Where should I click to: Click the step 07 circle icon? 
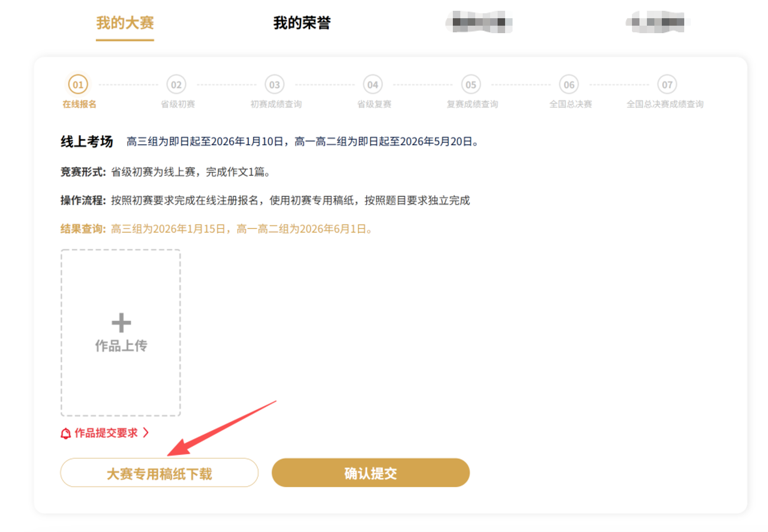[x=667, y=85]
